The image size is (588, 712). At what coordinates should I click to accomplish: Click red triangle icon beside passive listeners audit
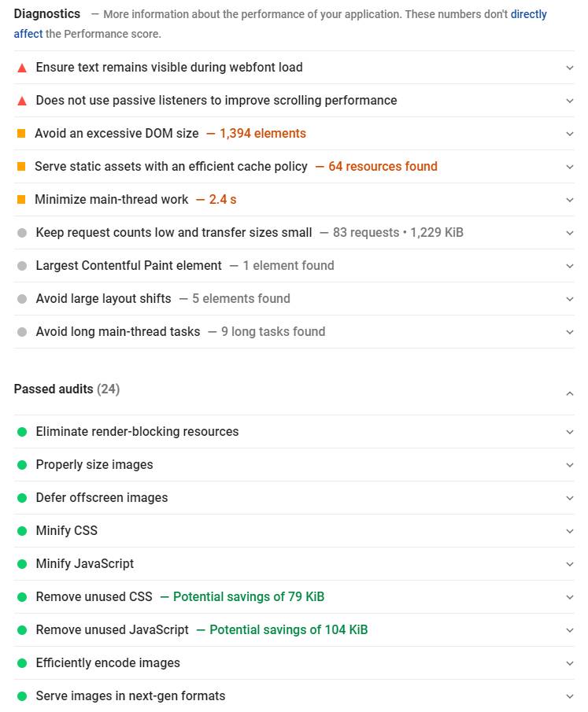[x=22, y=101]
